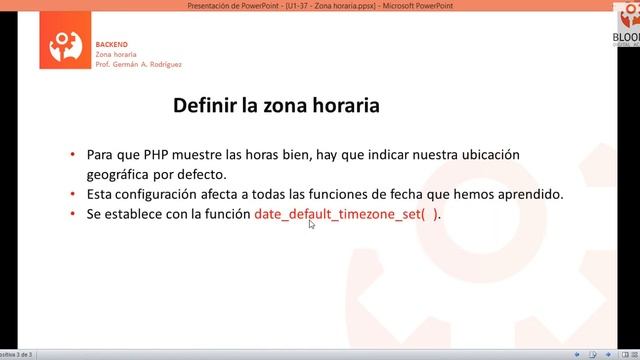640x360 pixels.
Task: Switch to Slide Sorter view icon
Action: [635, 355]
